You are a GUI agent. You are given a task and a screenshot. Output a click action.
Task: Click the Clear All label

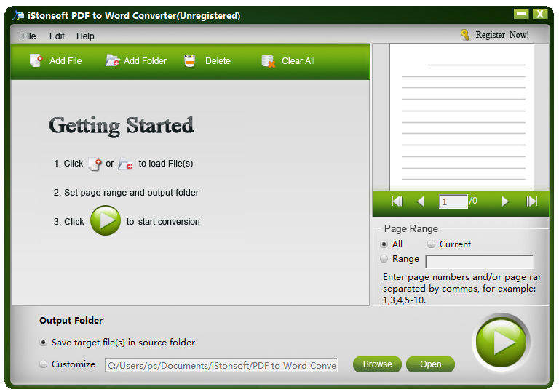298,61
